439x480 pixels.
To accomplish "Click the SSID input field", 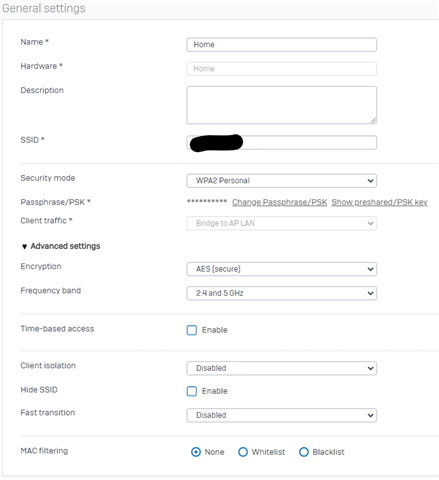I will 282,143.
